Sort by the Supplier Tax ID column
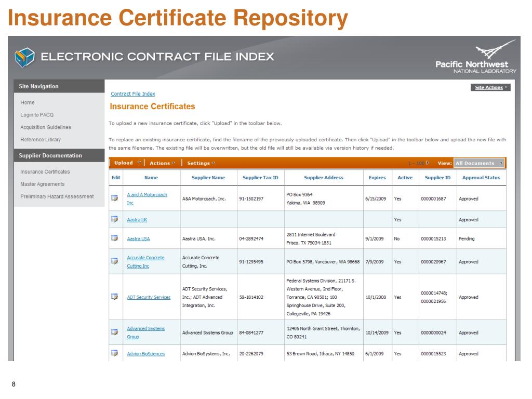The height and width of the screenshot is (399, 532). 260,178
